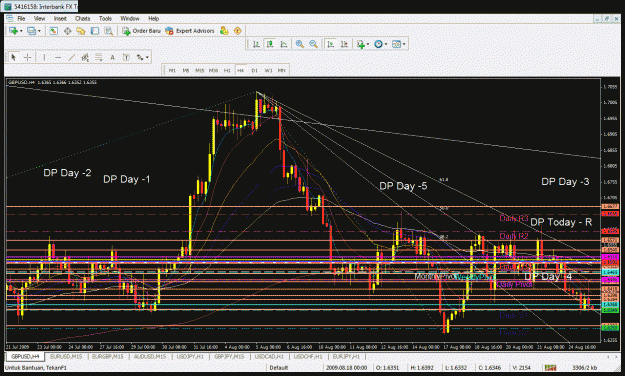Select the crosshair tool
The image size is (625, 376).
click(x=27, y=57)
